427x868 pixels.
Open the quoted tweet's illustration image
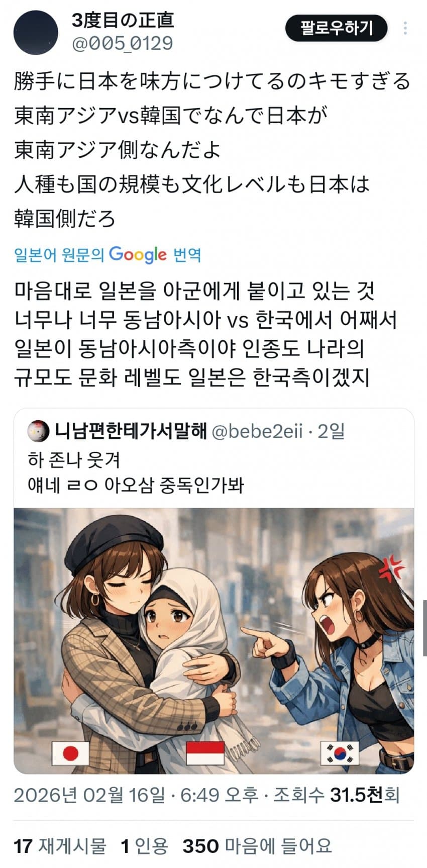pos(213,641)
